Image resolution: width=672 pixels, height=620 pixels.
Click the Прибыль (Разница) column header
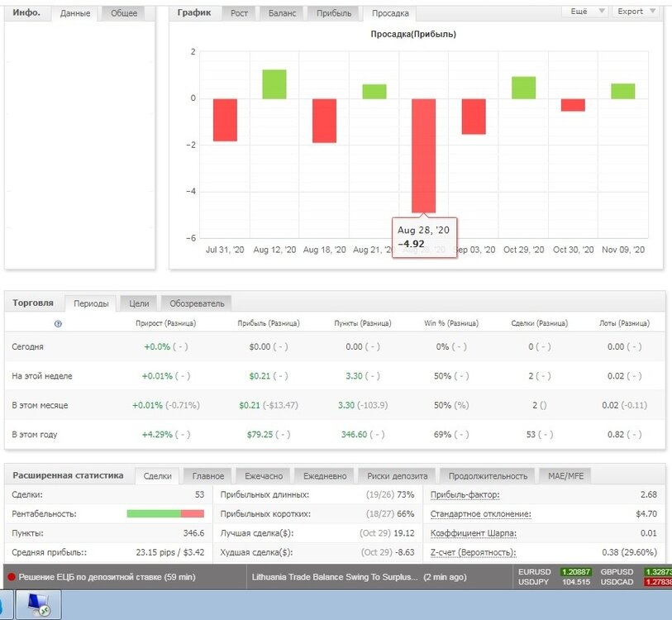[269, 323]
